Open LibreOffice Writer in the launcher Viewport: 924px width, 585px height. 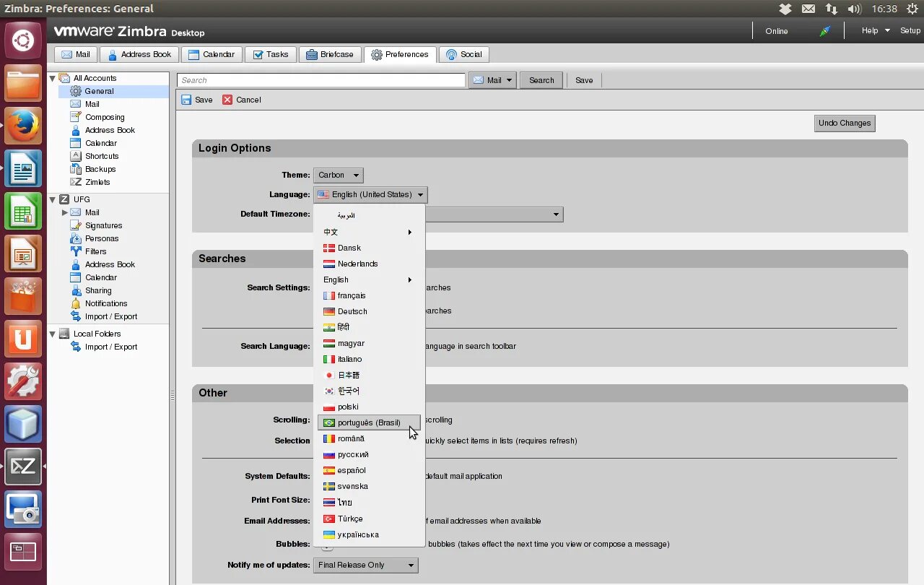pos(23,168)
